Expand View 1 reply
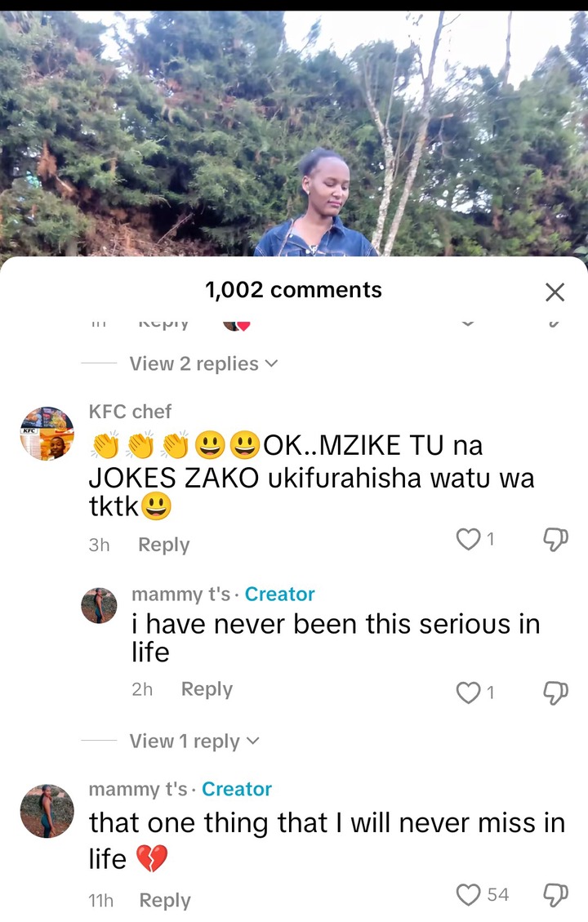This screenshot has height=922, width=588. pyautogui.click(x=194, y=742)
